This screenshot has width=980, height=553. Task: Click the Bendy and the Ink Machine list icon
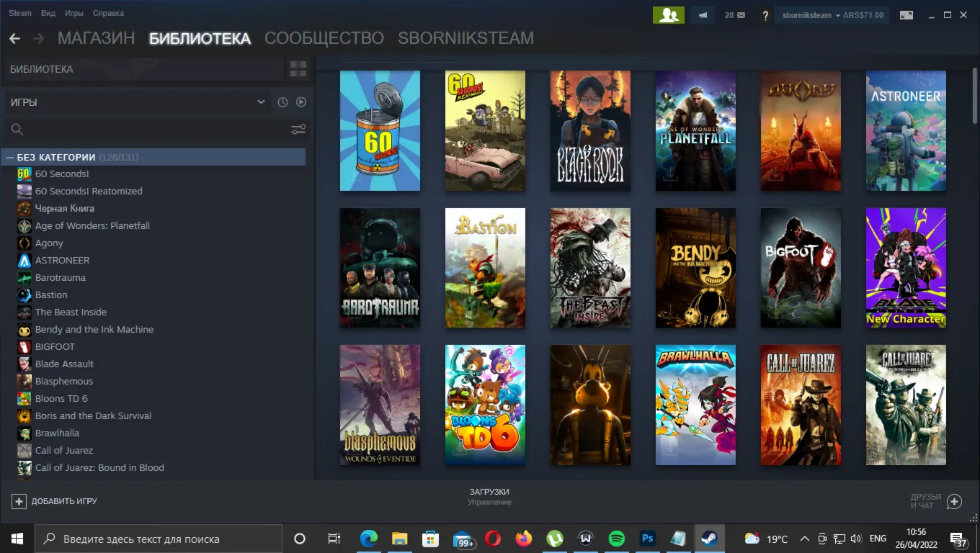point(24,329)
